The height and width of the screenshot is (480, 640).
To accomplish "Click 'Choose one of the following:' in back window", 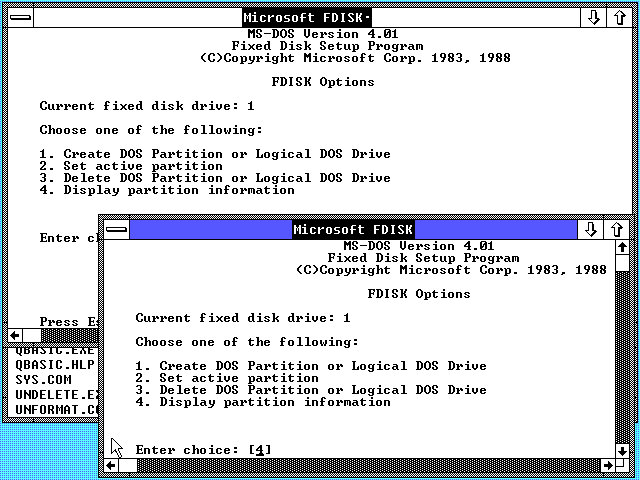I will (151, 130).
